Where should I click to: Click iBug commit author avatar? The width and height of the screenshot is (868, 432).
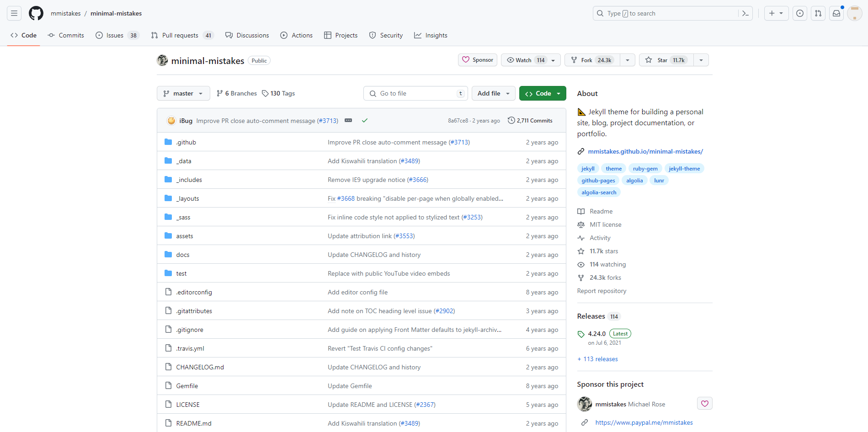[171, 121]
